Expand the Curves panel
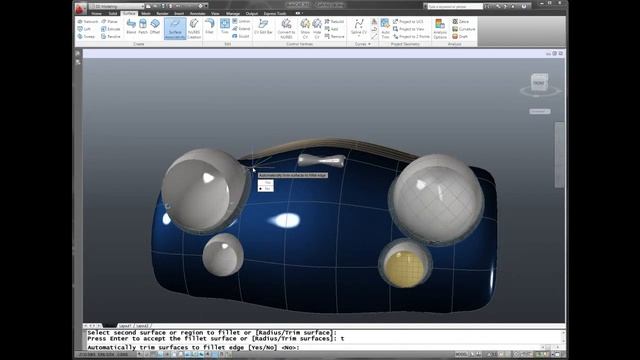640x360 pixels. point(362,44)
